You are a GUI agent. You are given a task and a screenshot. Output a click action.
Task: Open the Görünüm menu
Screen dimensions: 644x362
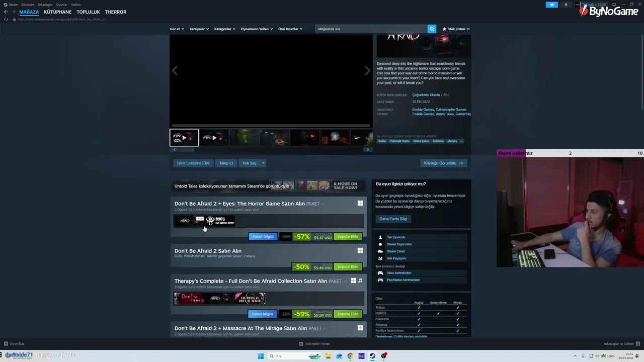click(x=28, y=5)
